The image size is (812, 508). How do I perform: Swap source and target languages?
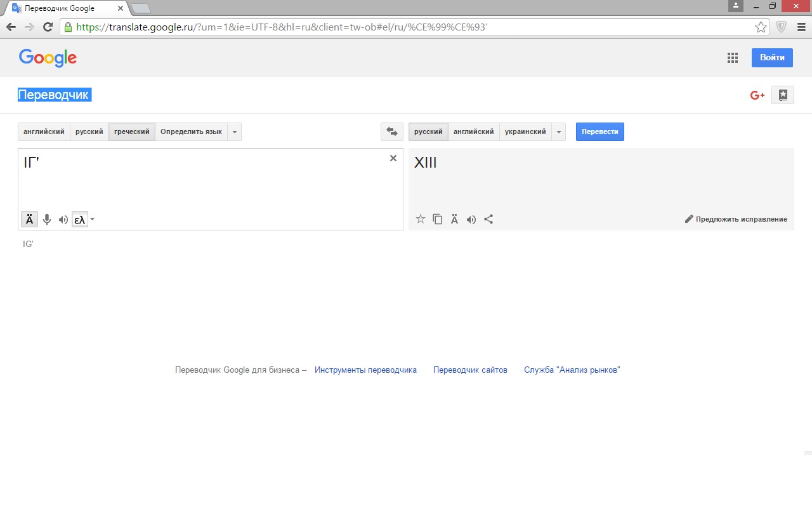tap(392, 132)
